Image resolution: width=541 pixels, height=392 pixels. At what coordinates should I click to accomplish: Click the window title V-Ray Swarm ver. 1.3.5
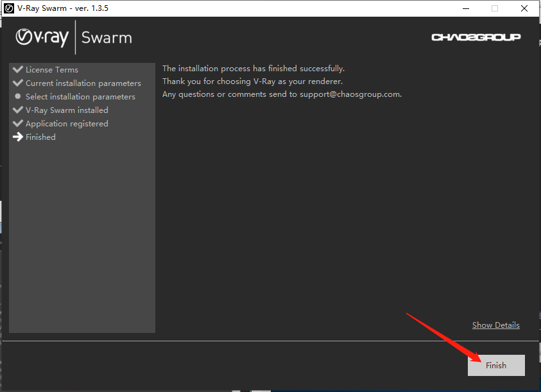(63, 8)
